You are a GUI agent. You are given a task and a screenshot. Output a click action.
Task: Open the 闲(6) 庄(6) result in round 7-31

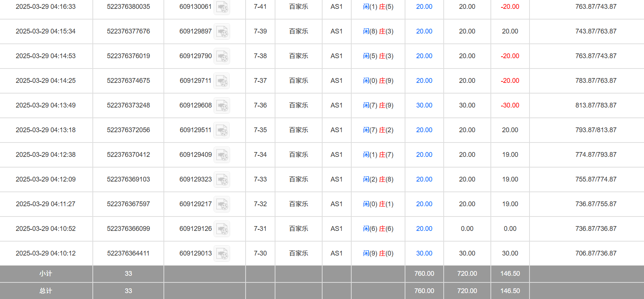(378, 229)
